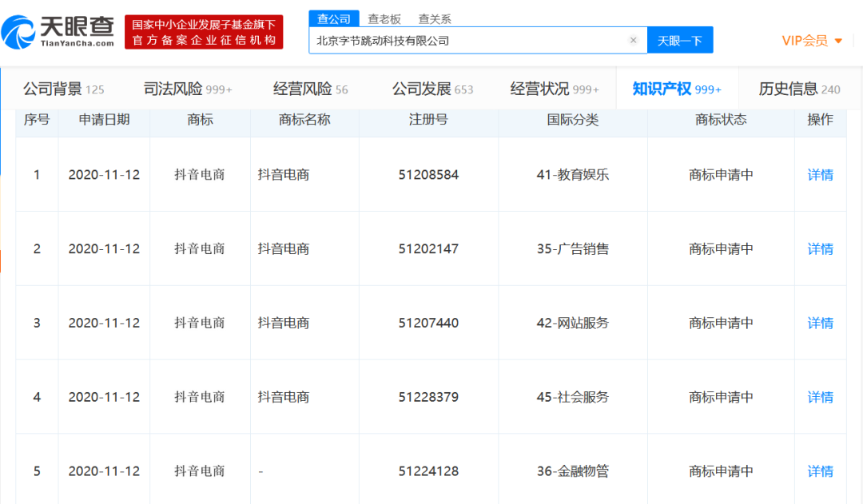The height and width of the screenshot is (504, 863).
Task: Open 详情 for registration 51208584
Action: point(820,175)
